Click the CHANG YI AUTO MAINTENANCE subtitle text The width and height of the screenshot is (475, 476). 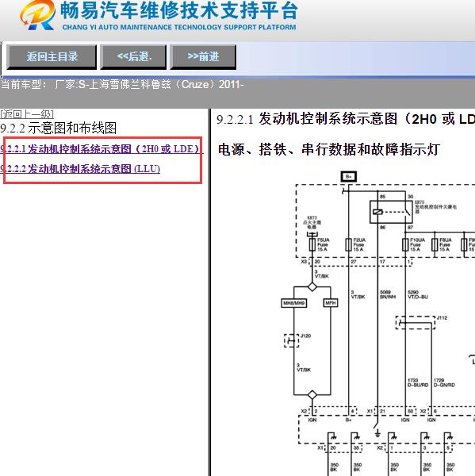click(x=179, y=27)
